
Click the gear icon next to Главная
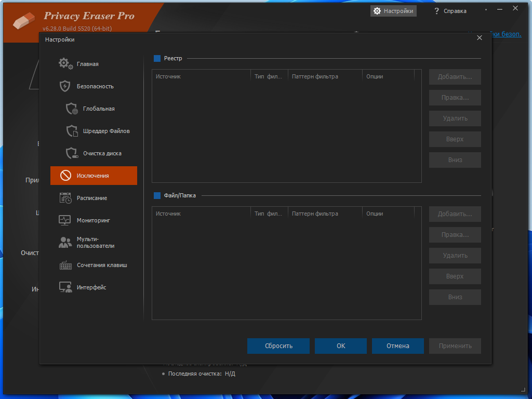pos(65,64)
